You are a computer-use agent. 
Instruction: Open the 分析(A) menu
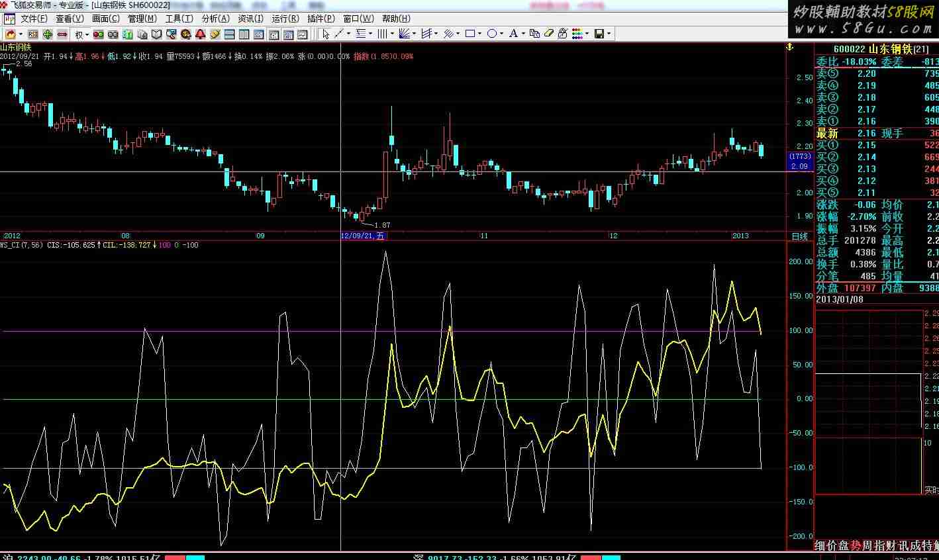tap(216, 19)
